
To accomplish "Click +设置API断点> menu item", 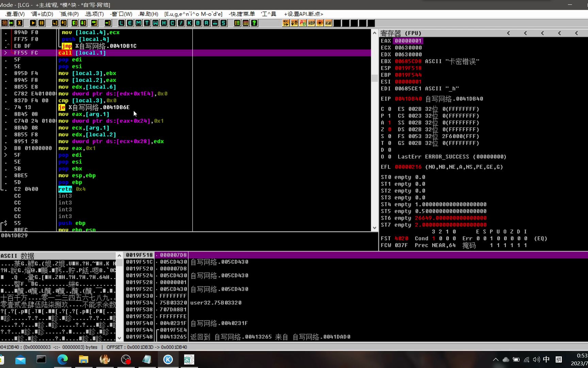I will point(304,14).
